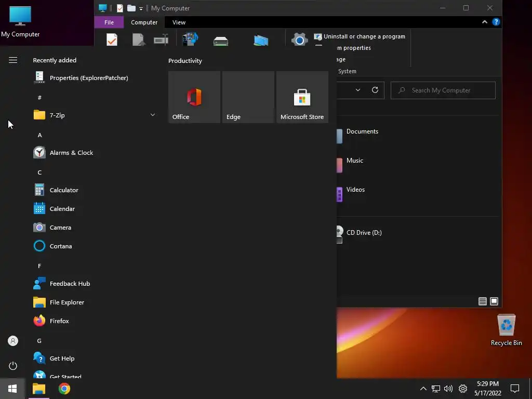Select the Computer ribbon tab
Image resolution: width=532 pixels, height=399 pixels.
click(x=144, y=22)
